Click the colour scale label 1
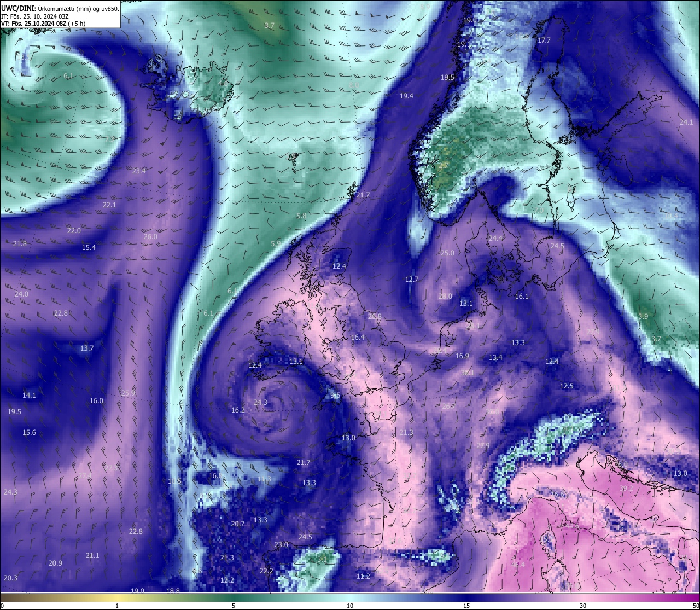Screen dimensions: 700x610 [x=117, y=606]
